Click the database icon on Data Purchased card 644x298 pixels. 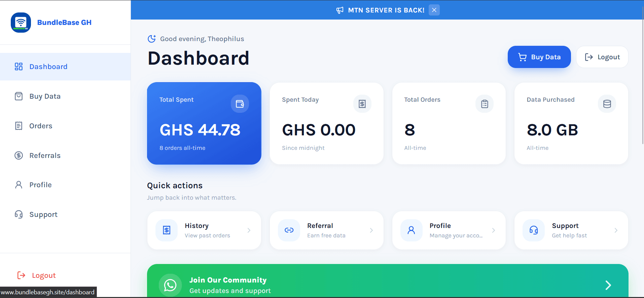(x=607, y=104)
